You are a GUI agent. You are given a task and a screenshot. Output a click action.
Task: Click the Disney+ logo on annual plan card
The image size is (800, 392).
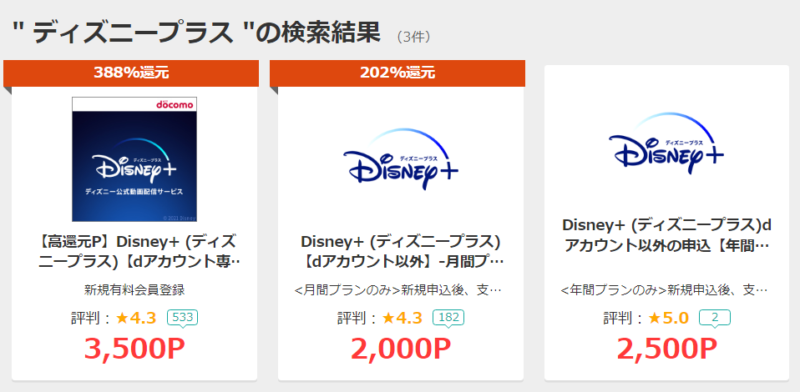coord(666,143)
